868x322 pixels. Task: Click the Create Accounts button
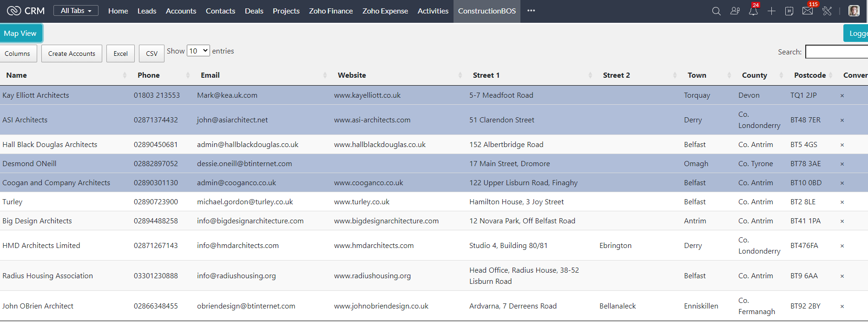coord(72,54)
